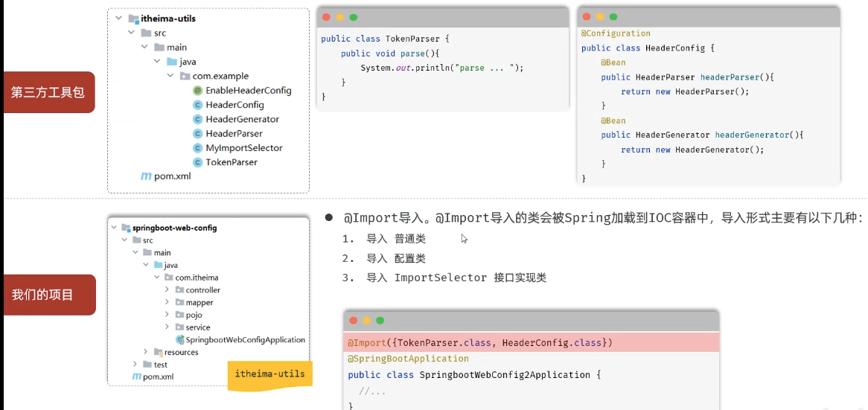
Task: Click the com.example package folder icon
Action: pos(185,76)
